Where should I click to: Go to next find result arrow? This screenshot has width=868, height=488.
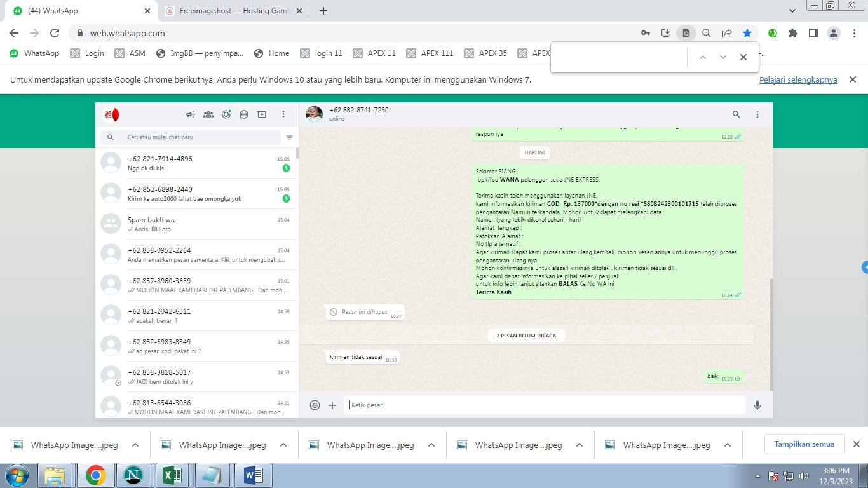point(723,57)
